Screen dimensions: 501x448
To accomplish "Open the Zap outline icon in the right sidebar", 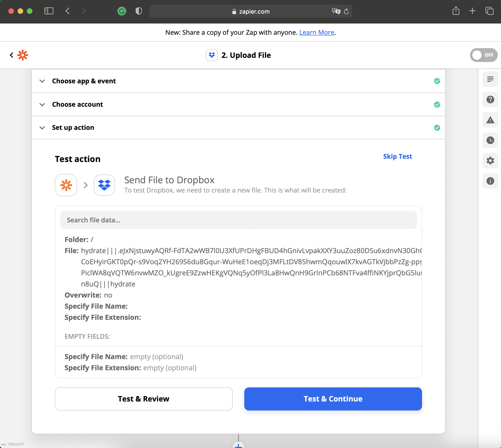I will click(490, 79).
